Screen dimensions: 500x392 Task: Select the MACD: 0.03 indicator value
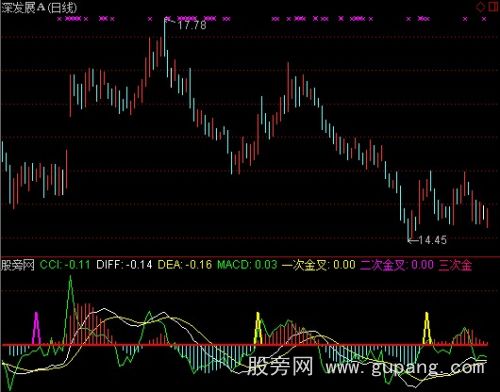(247, 265)
